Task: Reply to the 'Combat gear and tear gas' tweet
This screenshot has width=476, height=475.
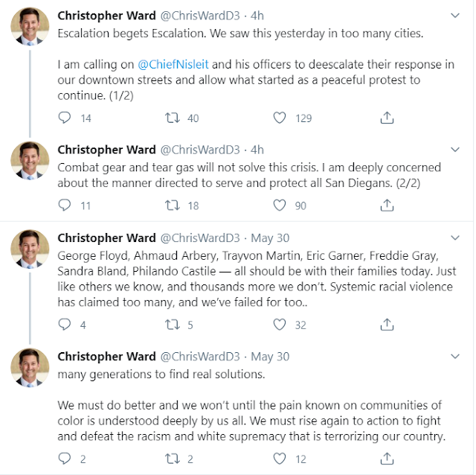Action: click(65, 205)
